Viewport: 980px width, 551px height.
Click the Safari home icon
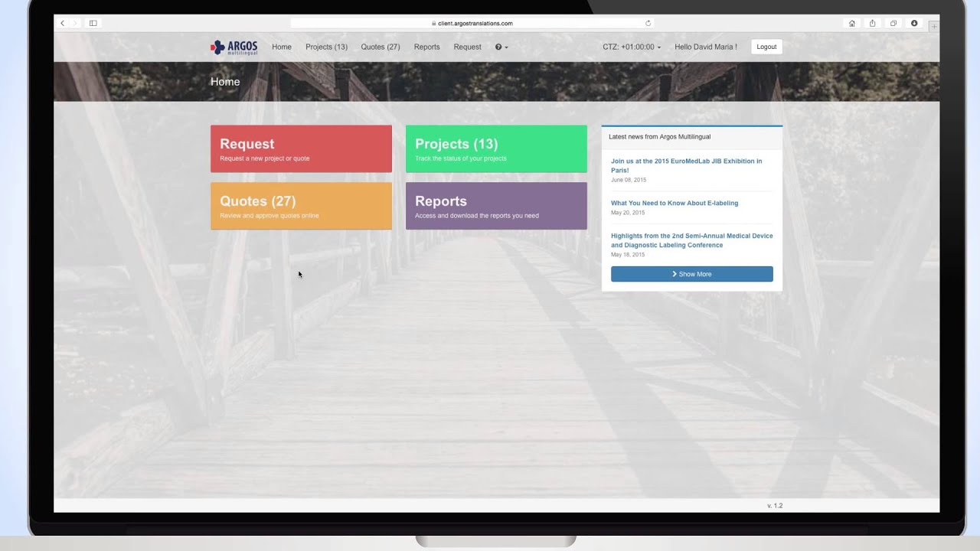pos(852,24)
